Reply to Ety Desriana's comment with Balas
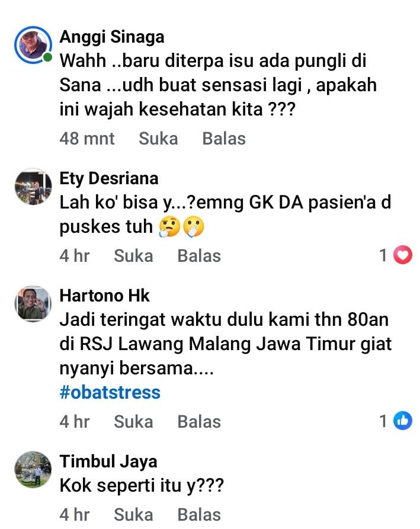 point(199,255)
